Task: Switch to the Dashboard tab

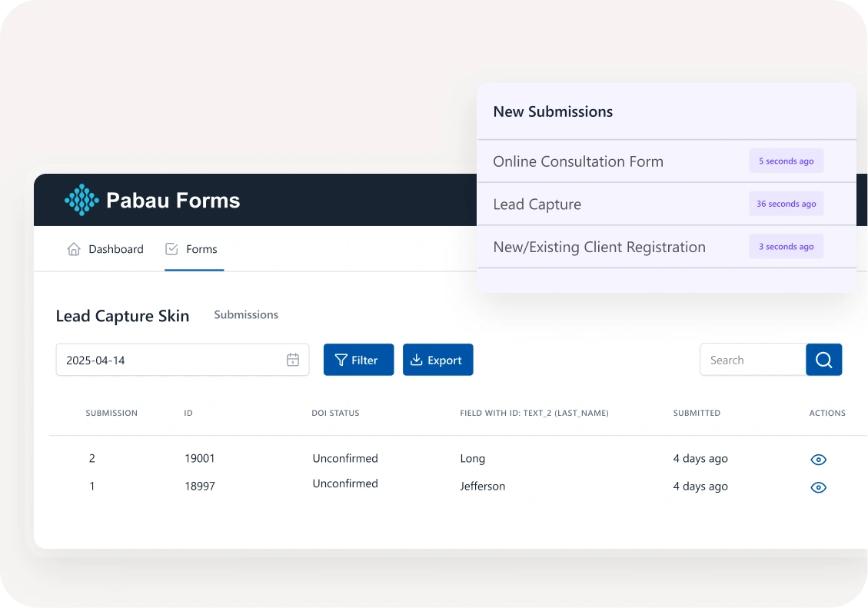Action: 115,249
